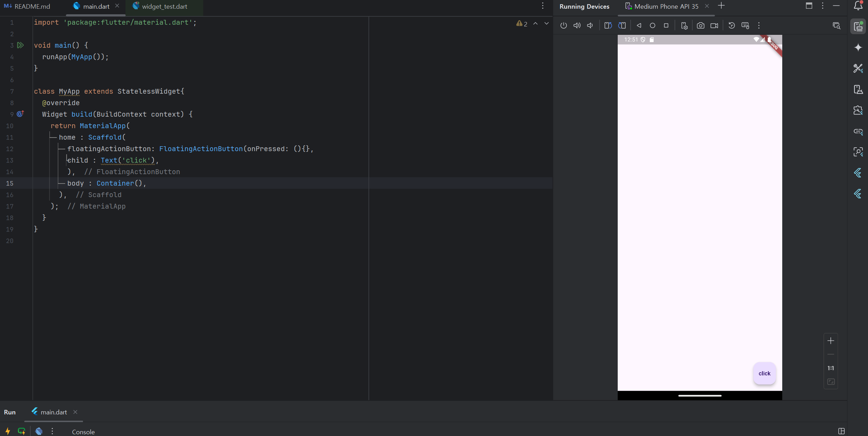Start screen recording with video icon
The height and width of the screenshot is (436, 868).
tap(714, 25)
